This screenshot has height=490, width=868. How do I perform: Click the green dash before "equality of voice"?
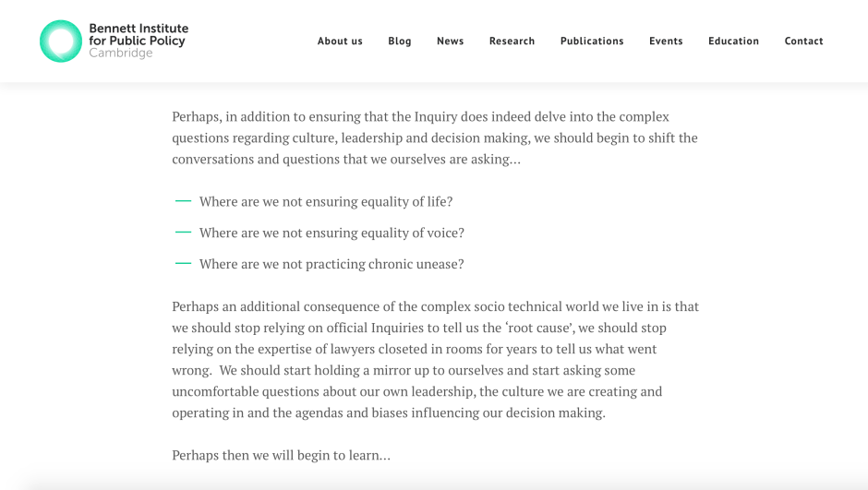[183, 233]
